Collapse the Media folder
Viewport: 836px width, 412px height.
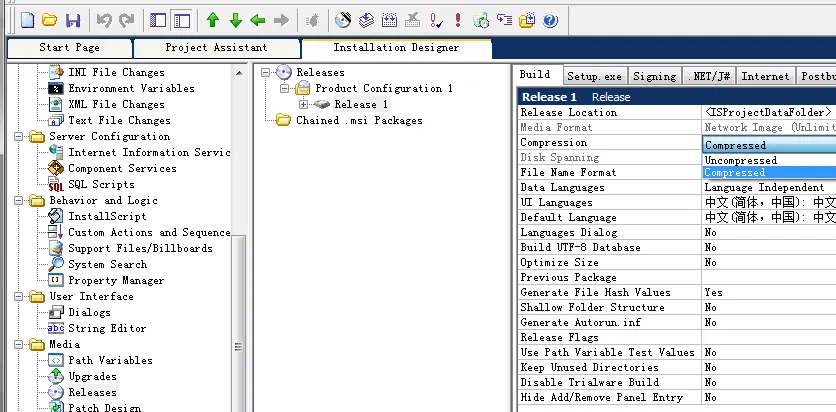(19, 345)
